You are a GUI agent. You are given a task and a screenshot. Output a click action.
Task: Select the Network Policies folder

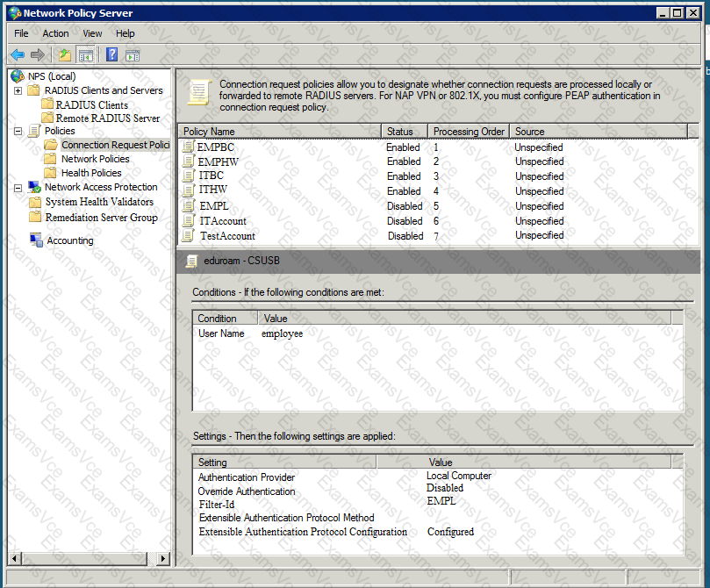(95, 159)
